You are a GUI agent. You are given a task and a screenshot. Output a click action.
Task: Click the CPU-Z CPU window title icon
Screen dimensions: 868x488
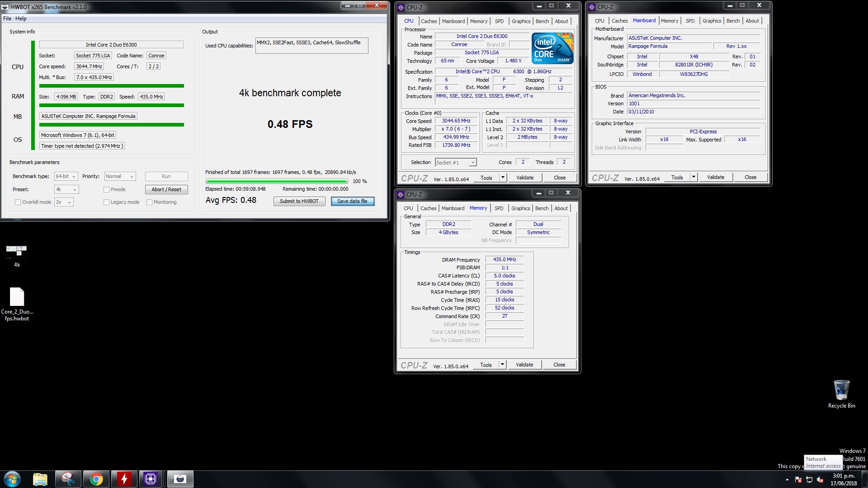pyautogui.click(x=401, y=7)
